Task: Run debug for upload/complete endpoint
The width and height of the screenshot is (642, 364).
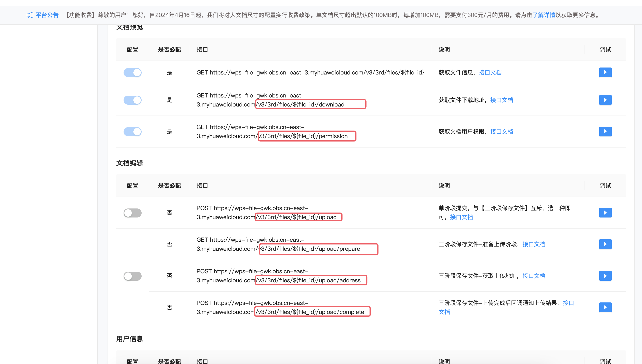Action: click(x=605, y=308)
